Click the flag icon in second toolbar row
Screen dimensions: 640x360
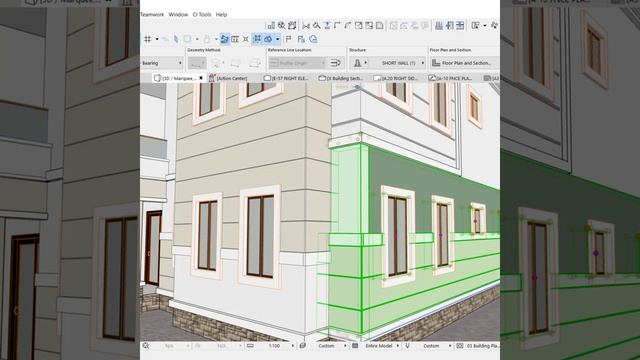click(289, 39)
